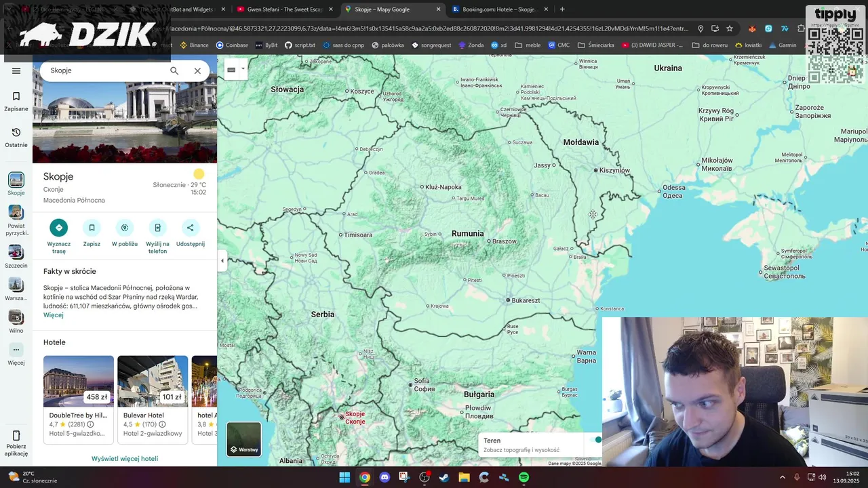The width and height of the screenshot is (868, 488).
Task: Open Powiat pyrzycki recent item
Action: 16,220
